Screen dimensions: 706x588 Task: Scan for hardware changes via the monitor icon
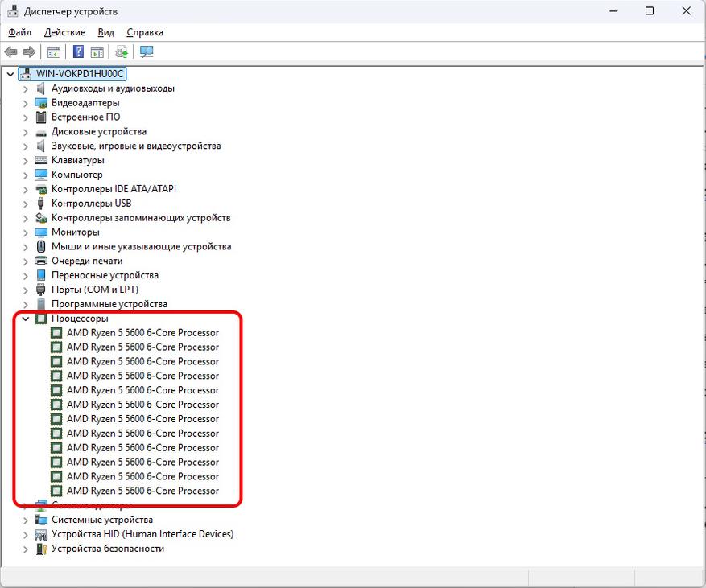(147, 51)
